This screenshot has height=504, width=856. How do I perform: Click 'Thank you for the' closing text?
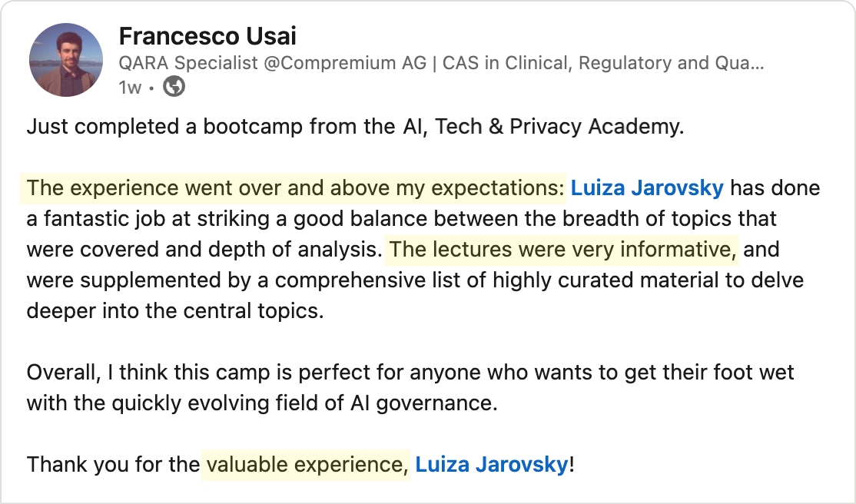(112, 464)
